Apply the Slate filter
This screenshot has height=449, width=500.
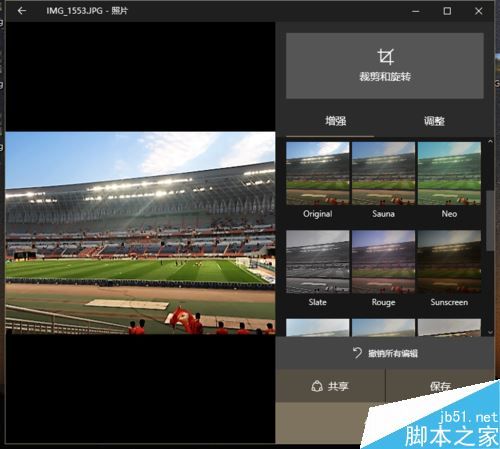coord(318,262)
